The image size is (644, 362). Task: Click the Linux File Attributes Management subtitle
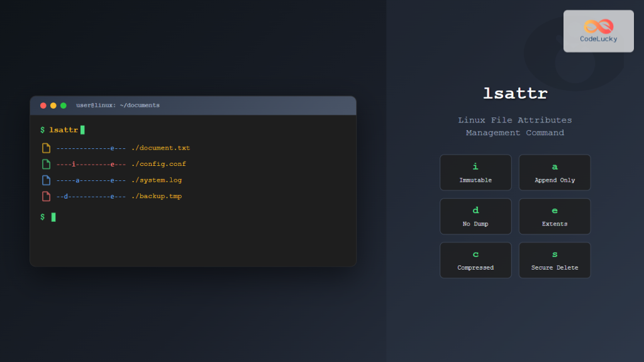point(515,126)
